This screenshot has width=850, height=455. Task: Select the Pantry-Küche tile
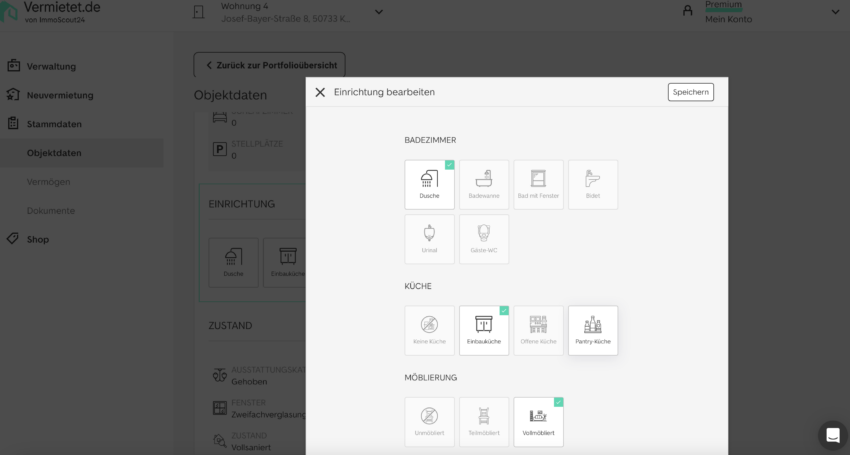pyautogui.click(x=593, y=330)
